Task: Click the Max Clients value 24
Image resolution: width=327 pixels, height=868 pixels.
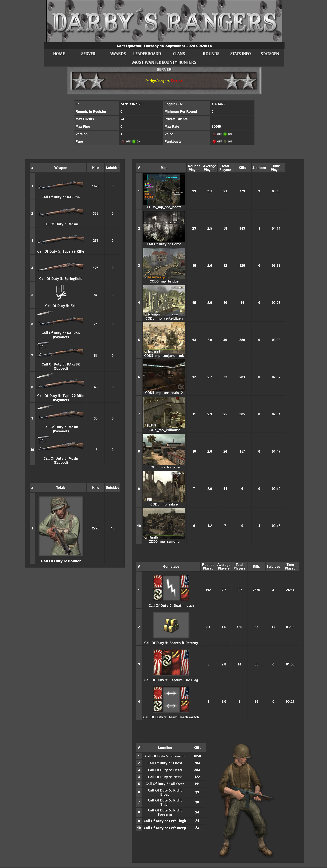Action: coord(122,119)
